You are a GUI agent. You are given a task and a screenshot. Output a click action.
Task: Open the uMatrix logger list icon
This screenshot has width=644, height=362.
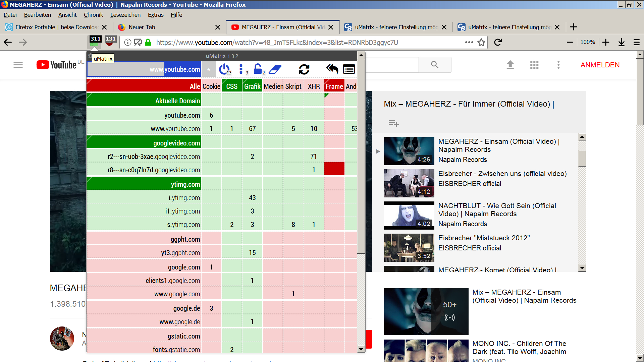pyautogui.click(x=349, y=69)
